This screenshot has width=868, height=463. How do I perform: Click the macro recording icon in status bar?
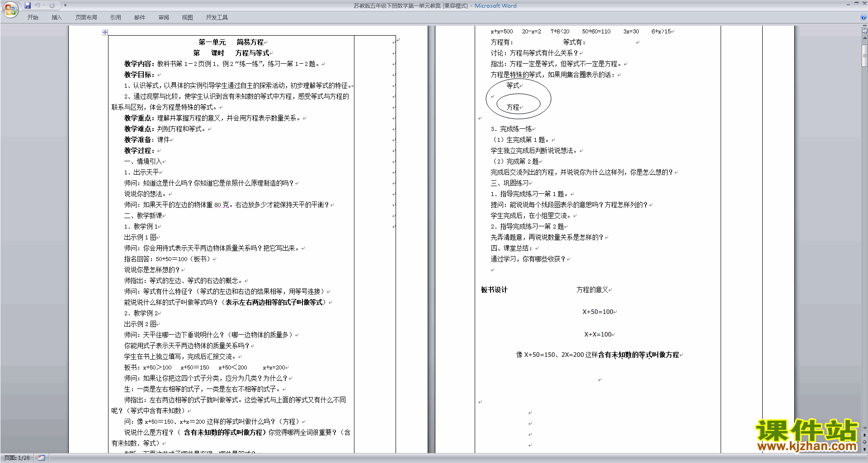[41, 458]
